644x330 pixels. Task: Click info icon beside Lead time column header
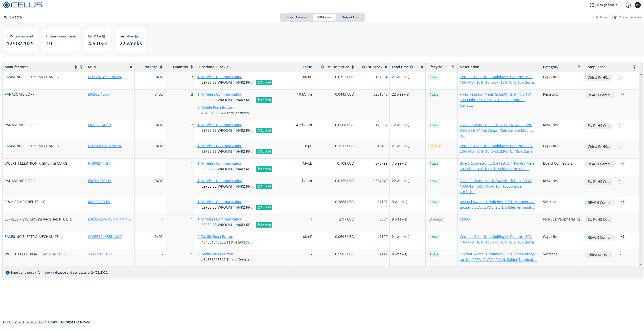point(411,67)
